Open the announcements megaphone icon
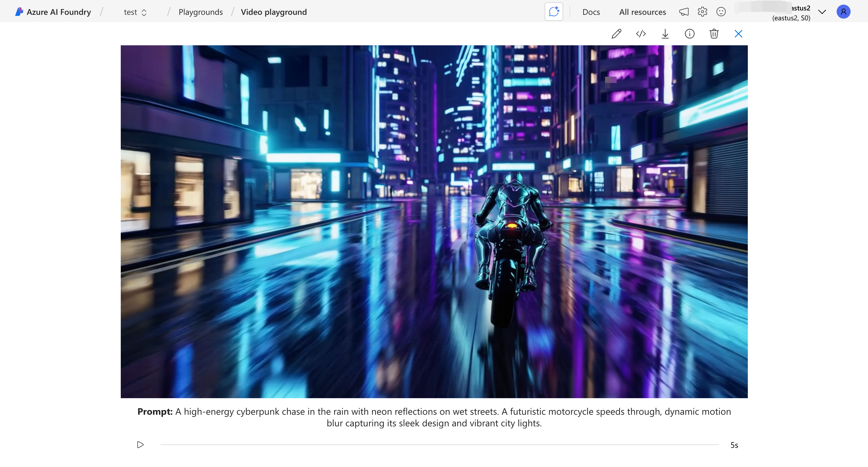 click(684, 12)
